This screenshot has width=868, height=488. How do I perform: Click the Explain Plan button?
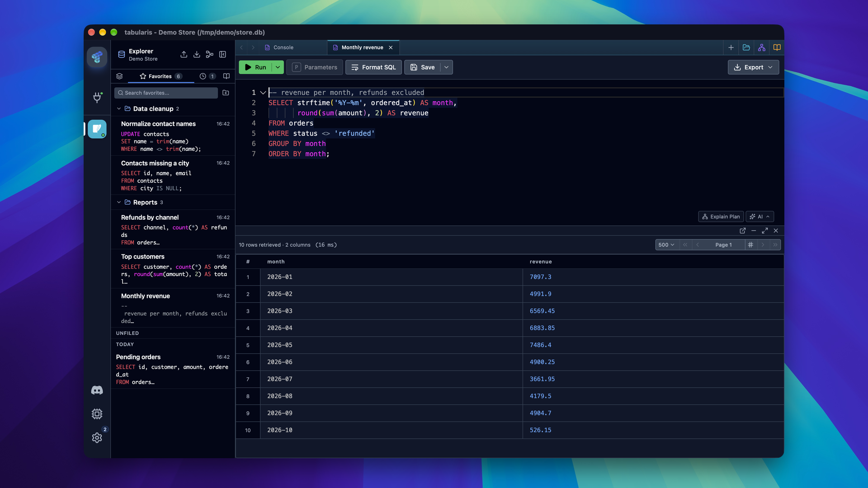(x=721, y=216)
